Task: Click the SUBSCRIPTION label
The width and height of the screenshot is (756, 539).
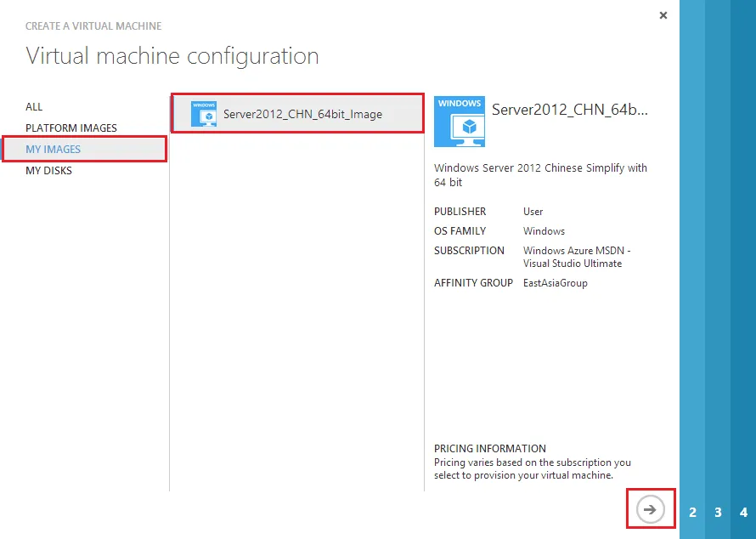Action: point(469,251)
